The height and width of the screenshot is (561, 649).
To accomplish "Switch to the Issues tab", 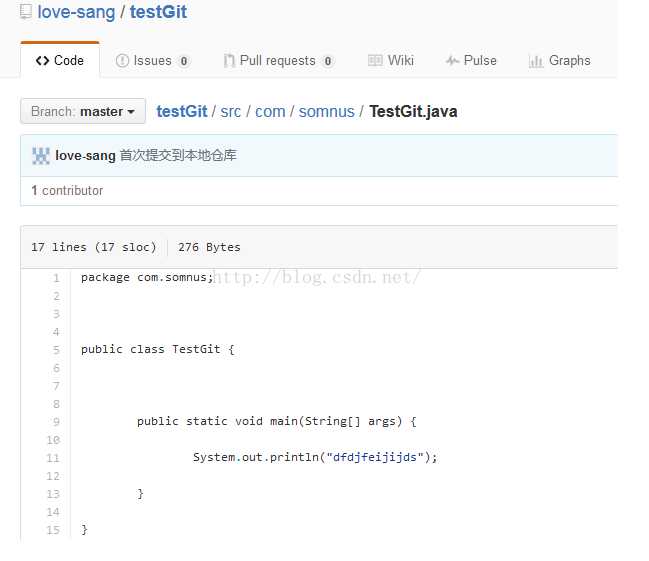I will pyautogui.click(x=152, y=61).
